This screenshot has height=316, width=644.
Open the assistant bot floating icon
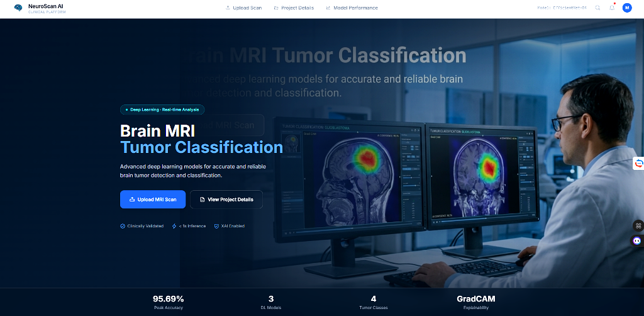tap(637, 241)
